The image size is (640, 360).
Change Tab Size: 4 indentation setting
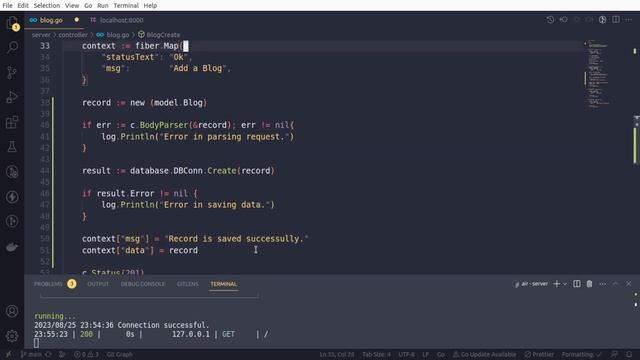pyautogui.click(x=376, y=354)
